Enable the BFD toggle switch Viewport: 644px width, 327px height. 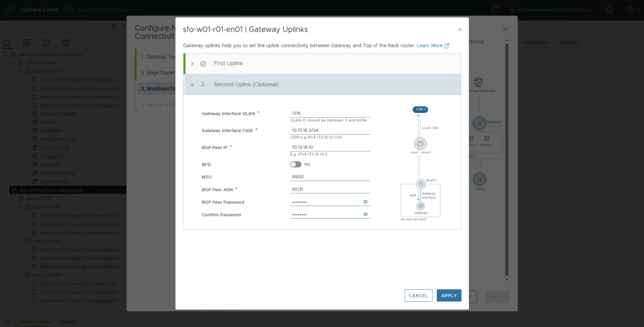pyautogui.click(x=295, y=164)
